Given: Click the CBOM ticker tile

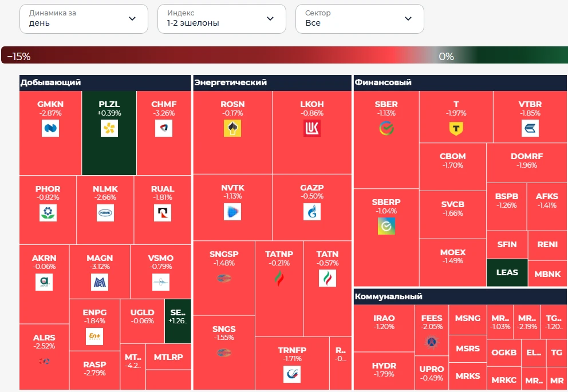Looking at the screenshot, I should [x=453, y=167].
